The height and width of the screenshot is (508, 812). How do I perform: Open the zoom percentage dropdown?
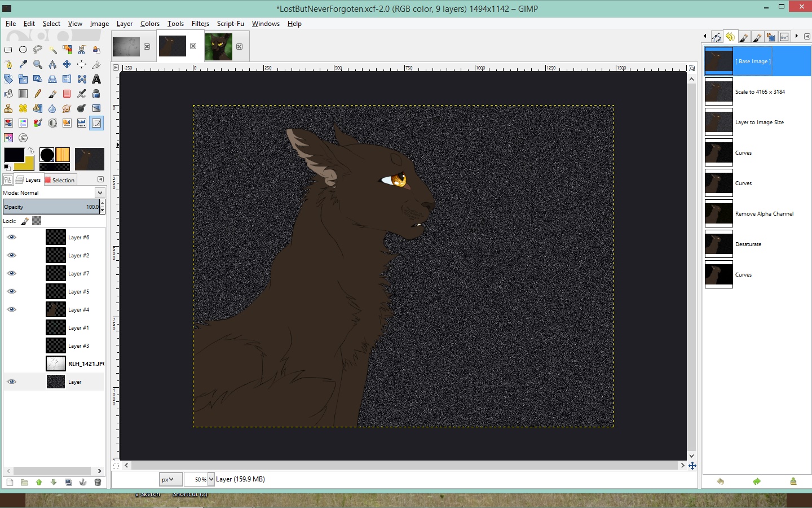[211, 479]
